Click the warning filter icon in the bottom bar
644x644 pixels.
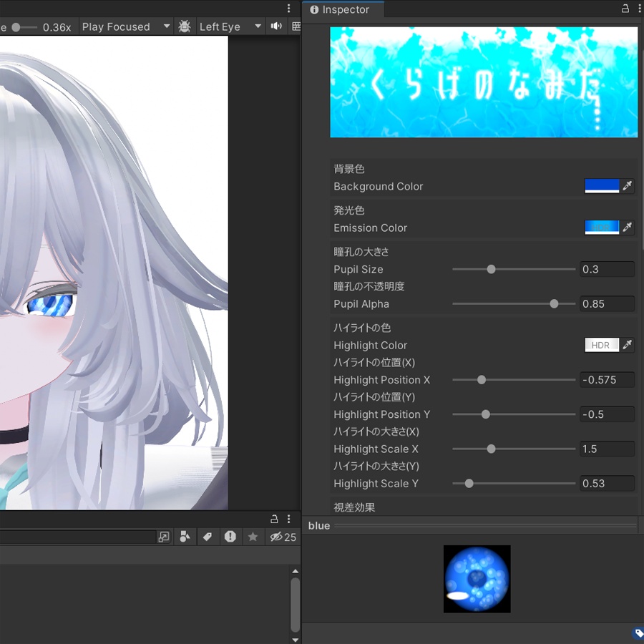coord(230,537)
